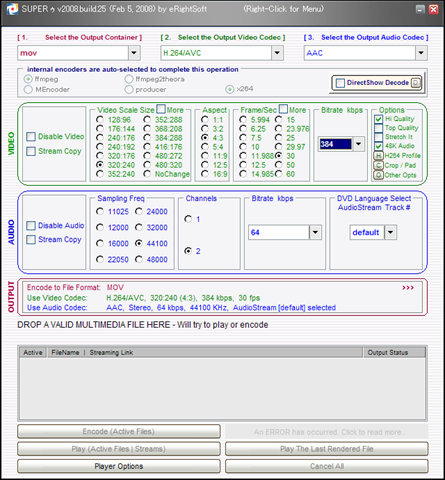Check More box for Frame/Sec
The width and height of the screenshot is (445, 480).
[283, 109]
